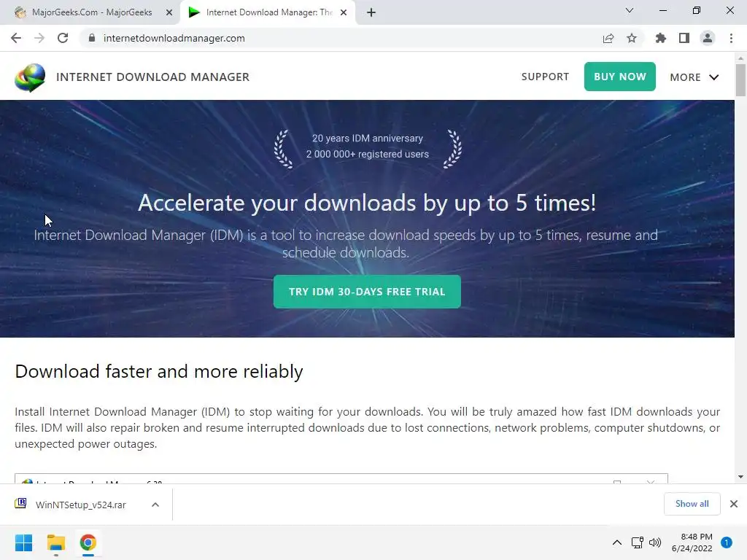Switch to the MajorGeeks.Com tab
The image size is (747, 560).
[x=91, y=12]
